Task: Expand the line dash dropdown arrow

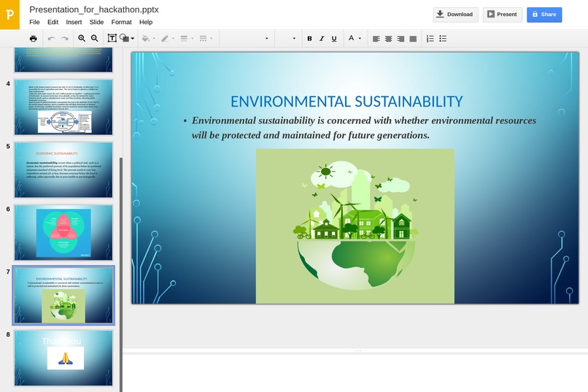Action: coord(211,38)
